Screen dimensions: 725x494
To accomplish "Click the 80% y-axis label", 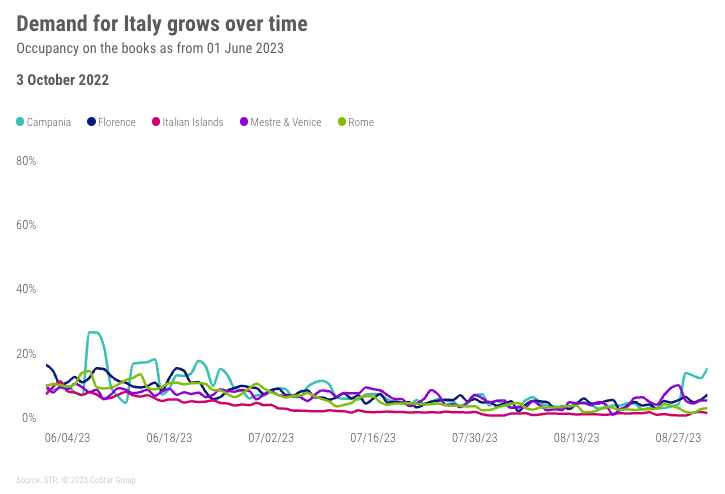I will tap(27, 161).
